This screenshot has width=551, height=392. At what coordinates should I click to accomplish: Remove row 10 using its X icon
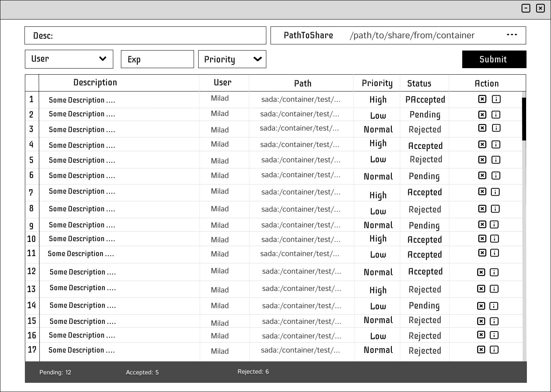[x=482, y=238]
